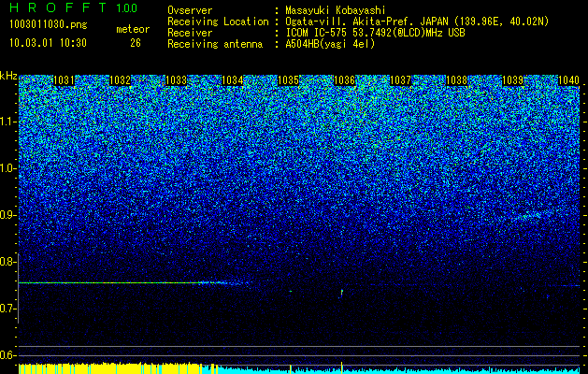Click the 1035 time marker
Screen dimensions: 588x374
coord(288,80)
